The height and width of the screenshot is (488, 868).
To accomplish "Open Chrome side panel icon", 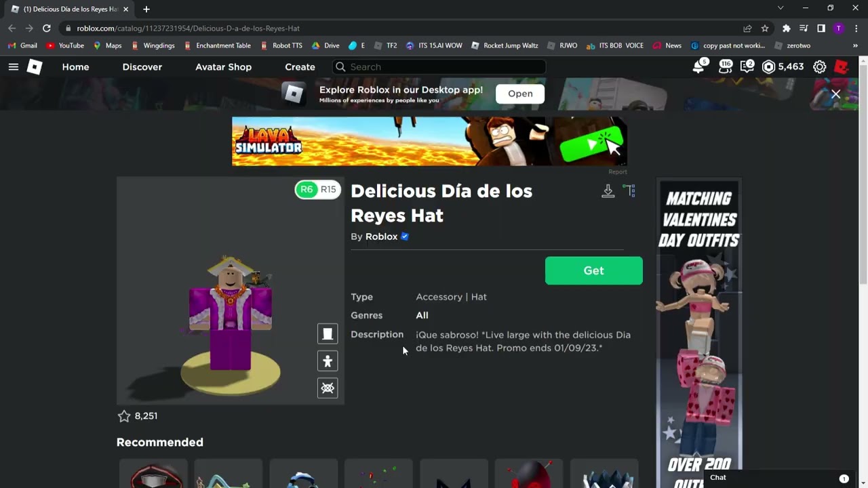I will pos(821,28).
